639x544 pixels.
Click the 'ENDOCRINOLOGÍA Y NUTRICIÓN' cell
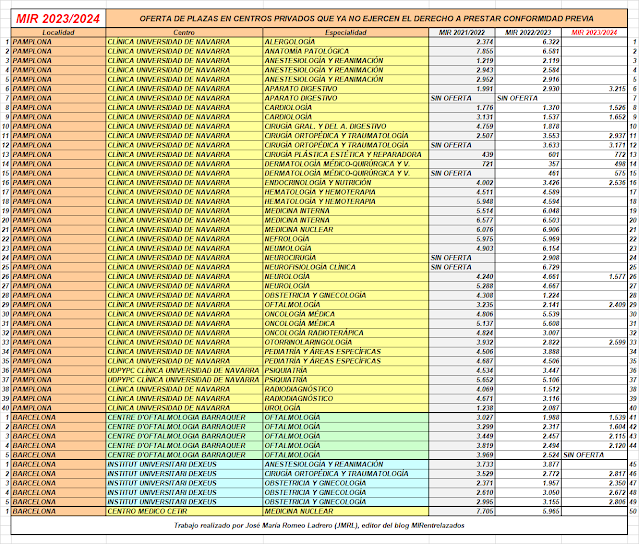coord(346,183)
